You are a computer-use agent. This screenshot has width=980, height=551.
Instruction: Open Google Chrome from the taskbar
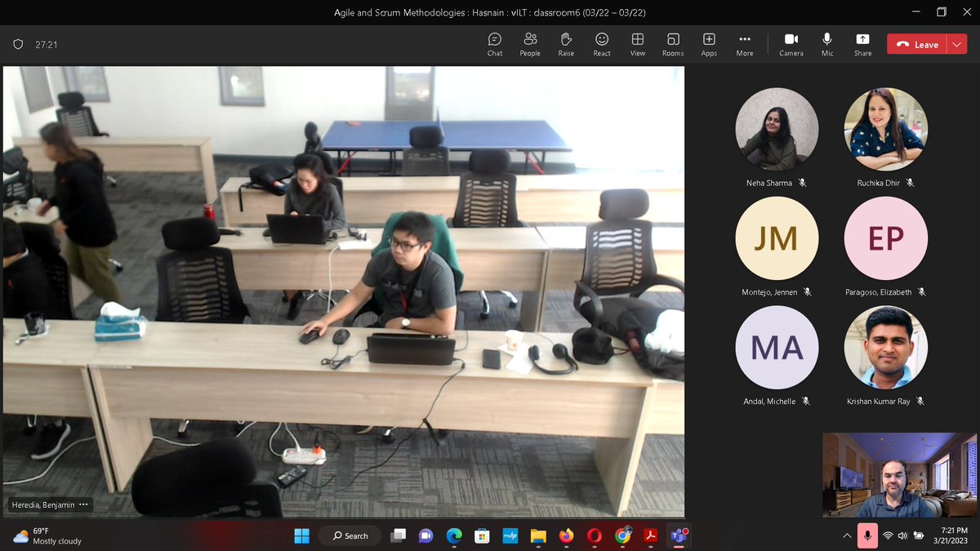click(623, 535)
